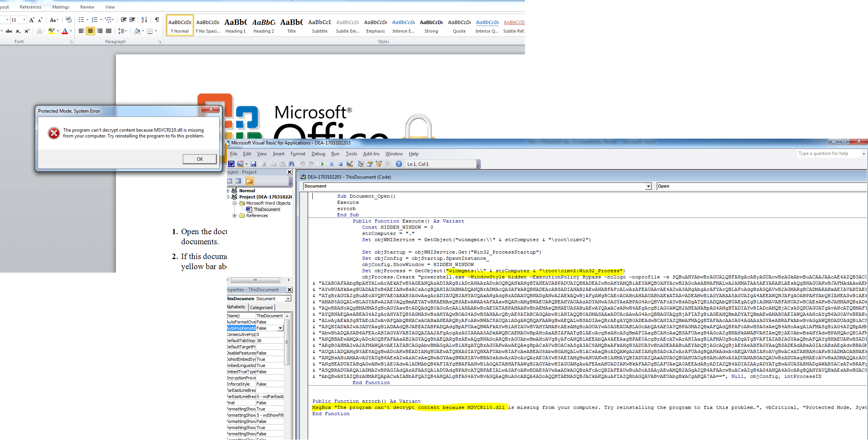
Task: Click OK in the System Error dialog
Action: (x=200, y=159)
